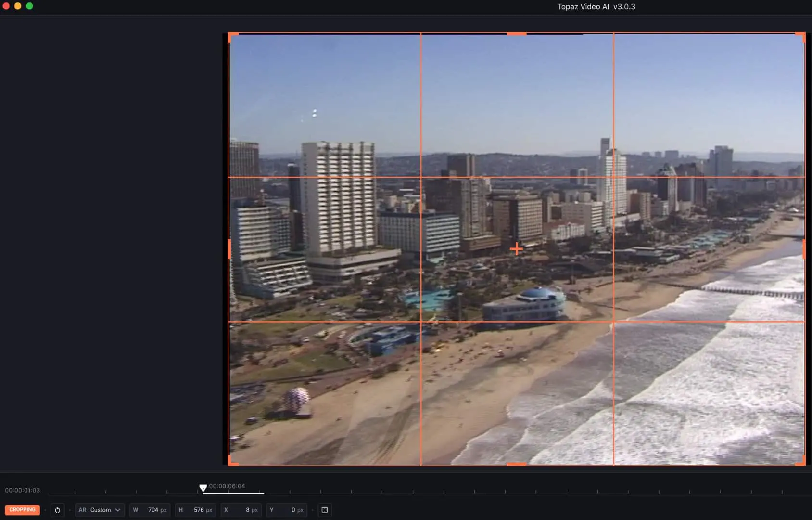Click the reset crop rotation icon
Image resolution: width=812 pixels, height=520 pixels.
click(x=57, y=510)
